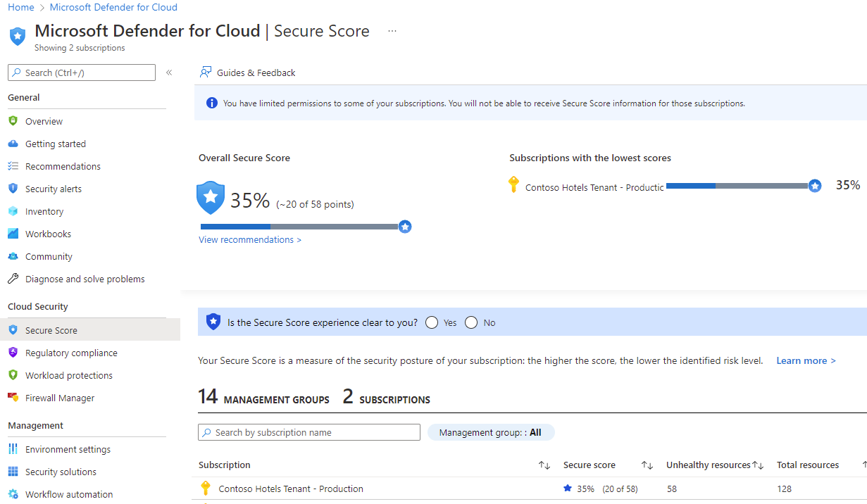Click the Workflow automation gear icon

[13, 494]
